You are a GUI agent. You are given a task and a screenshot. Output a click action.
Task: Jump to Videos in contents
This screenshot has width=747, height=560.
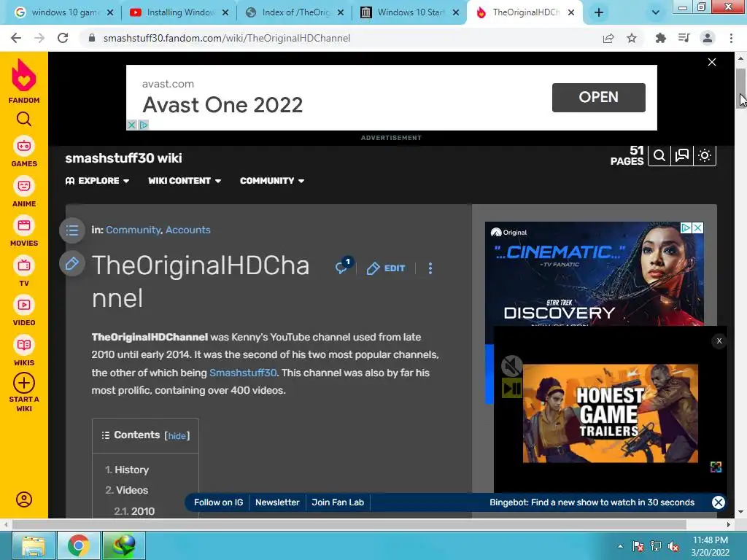(131, 490)
